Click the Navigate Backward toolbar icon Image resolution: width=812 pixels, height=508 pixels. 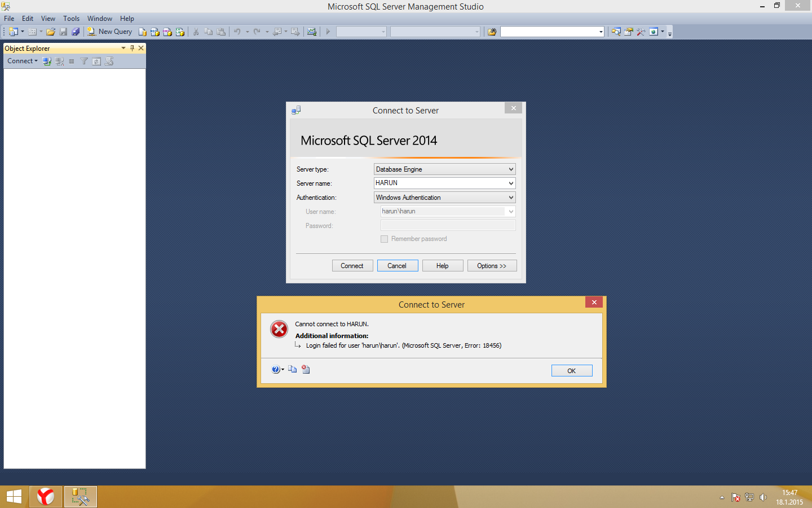coord(277,32)
